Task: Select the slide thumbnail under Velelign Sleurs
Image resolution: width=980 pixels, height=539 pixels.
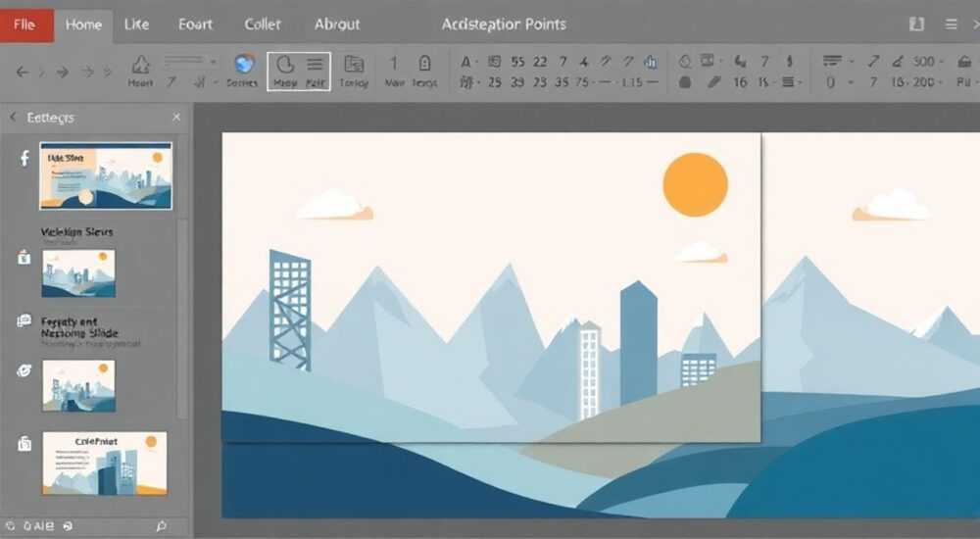Action: 78,273
